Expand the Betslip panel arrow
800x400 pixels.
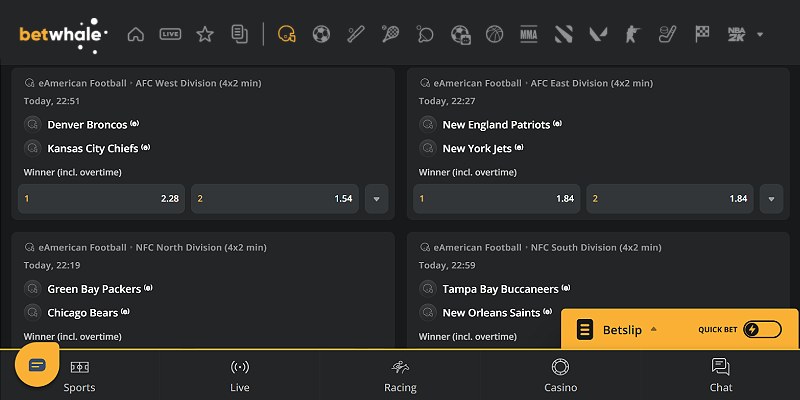[654, 330]
